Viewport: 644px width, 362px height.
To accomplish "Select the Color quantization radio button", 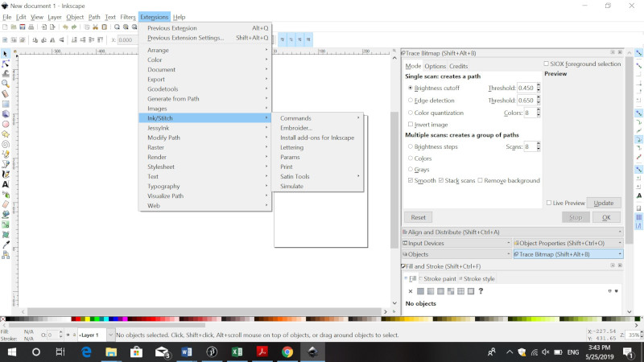I will [411, 113].
